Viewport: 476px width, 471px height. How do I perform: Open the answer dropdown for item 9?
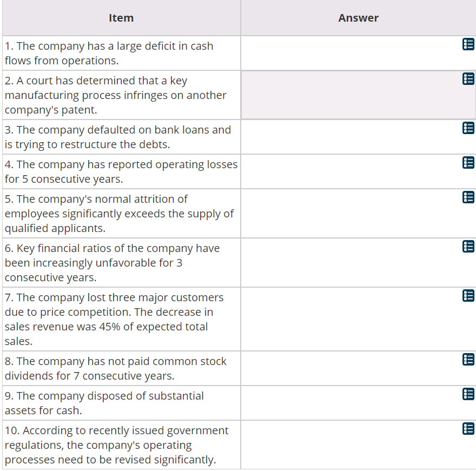(468, 394)
